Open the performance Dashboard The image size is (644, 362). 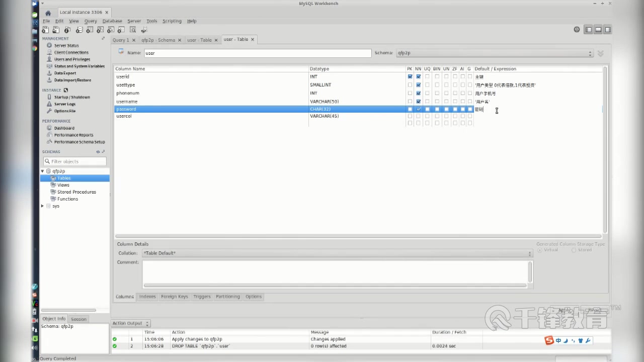[x=64, y=128]
